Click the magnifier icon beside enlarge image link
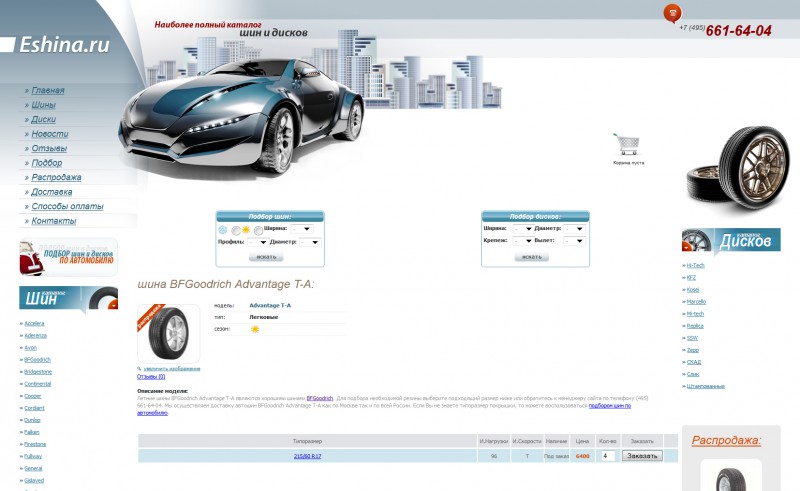The image size is (800, 491). click(x=139, y=369)
